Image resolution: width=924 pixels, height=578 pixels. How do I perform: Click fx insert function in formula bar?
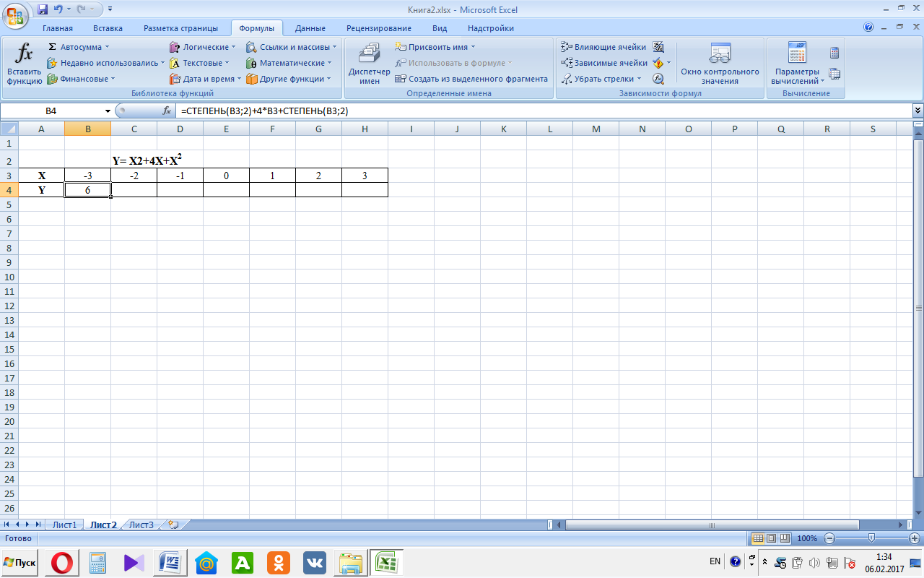pyautogui.click(x=167, y=111)
